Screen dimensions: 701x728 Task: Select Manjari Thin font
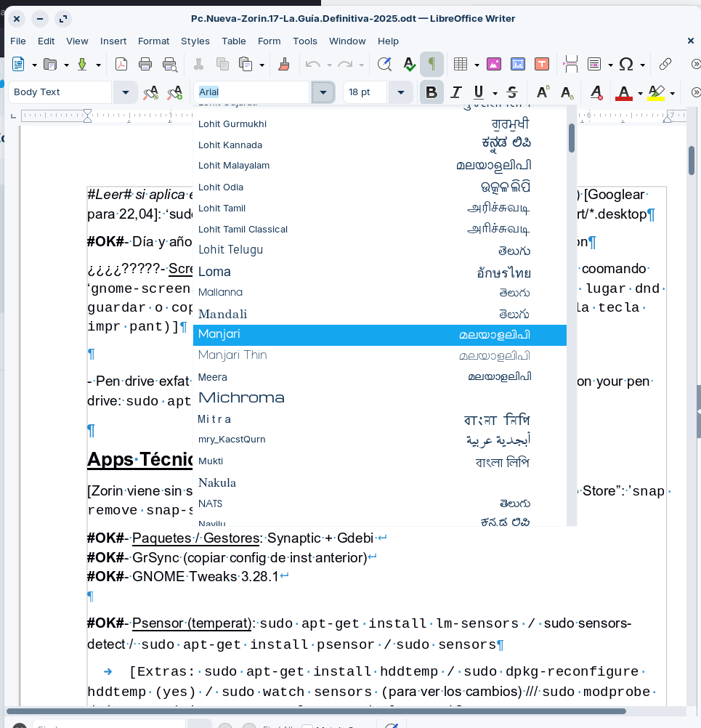pos(380,355)
